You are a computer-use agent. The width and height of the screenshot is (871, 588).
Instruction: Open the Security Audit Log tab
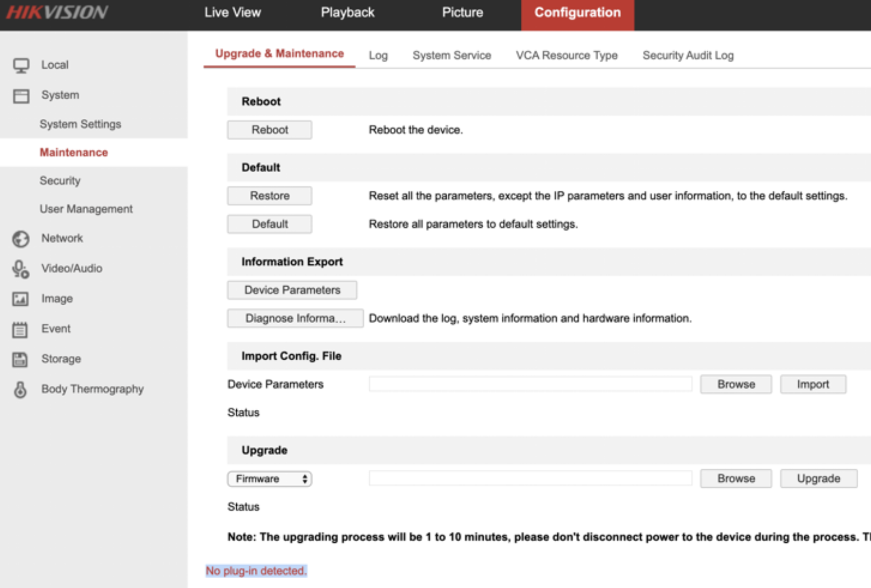[688, 55]
